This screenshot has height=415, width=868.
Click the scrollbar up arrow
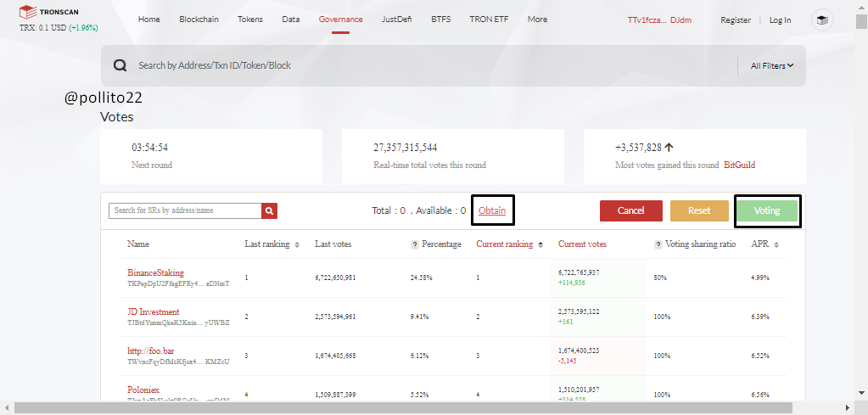tap(862, 6)
